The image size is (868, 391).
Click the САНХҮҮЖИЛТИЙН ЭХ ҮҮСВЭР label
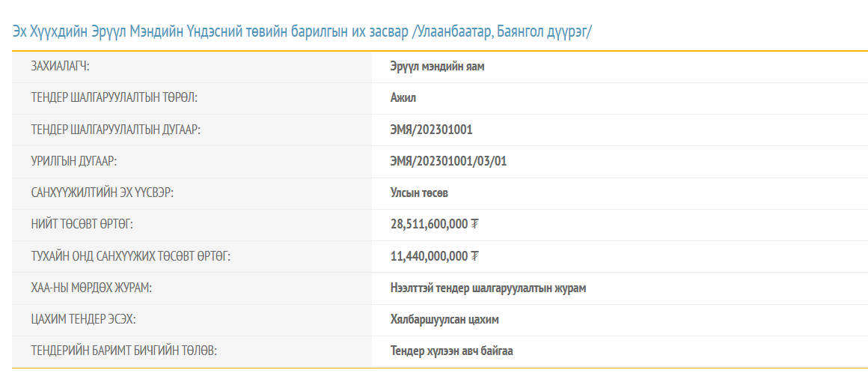pos(102,193)
